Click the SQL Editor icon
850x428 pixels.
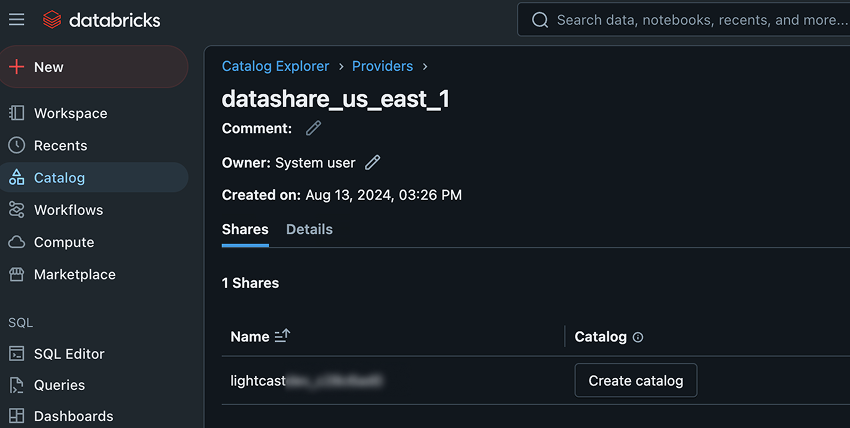point(17,354)
